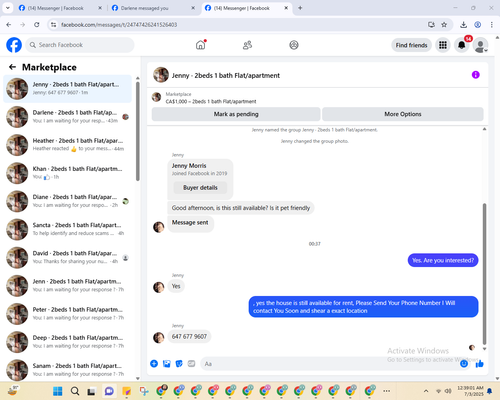Click the '647 677 9607' message bubble
The height and width of the screenshot is (400, 500).
pos(189,337)
